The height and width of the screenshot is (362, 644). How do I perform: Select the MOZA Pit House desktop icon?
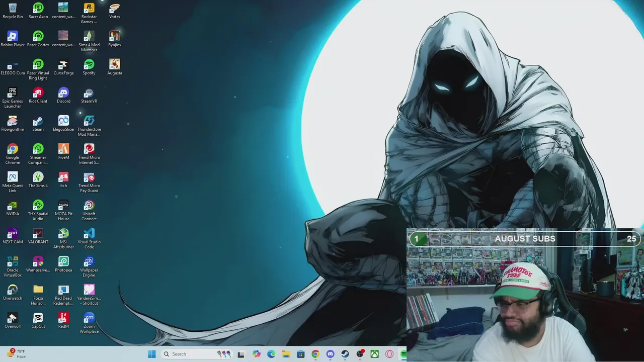(63, 211)
